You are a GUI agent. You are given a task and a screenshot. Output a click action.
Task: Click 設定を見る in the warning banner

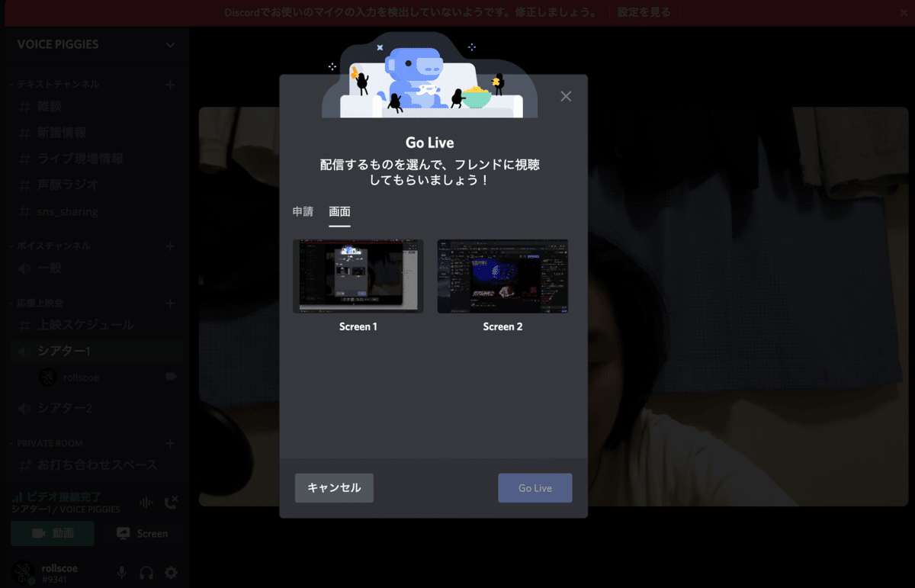(x=644, y=12)
